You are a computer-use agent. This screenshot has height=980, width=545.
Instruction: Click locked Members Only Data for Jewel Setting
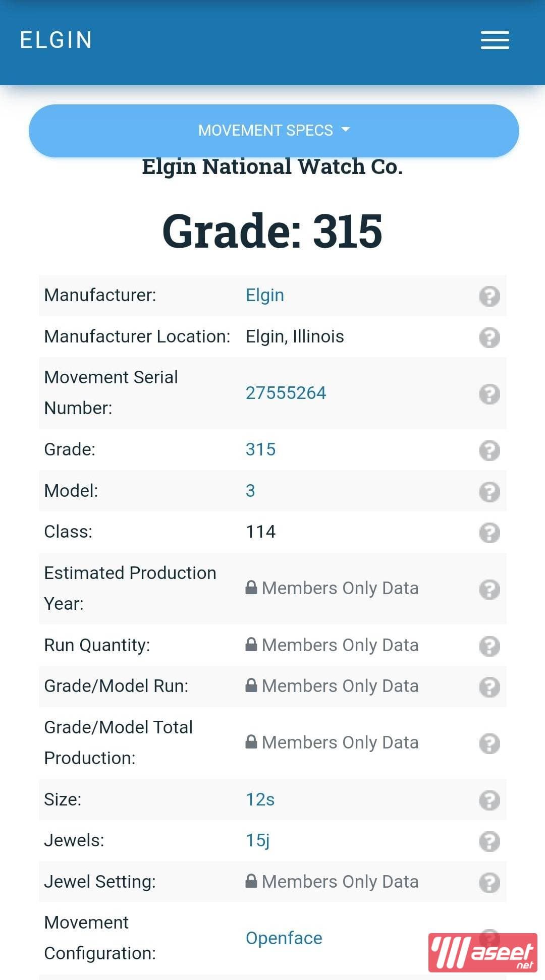(x=340, y=882)
